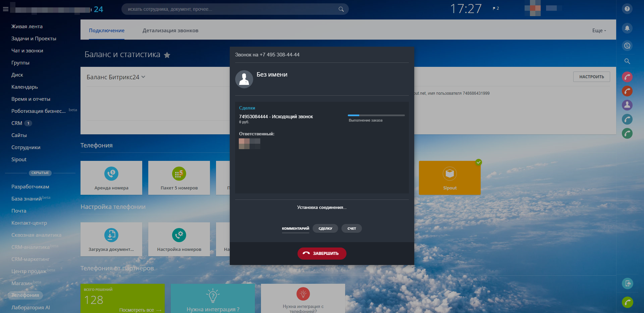Open the bright green dialer button at bottom right
Image resolution: width=644 pixels, height=313 pixels.
point(627,302)
